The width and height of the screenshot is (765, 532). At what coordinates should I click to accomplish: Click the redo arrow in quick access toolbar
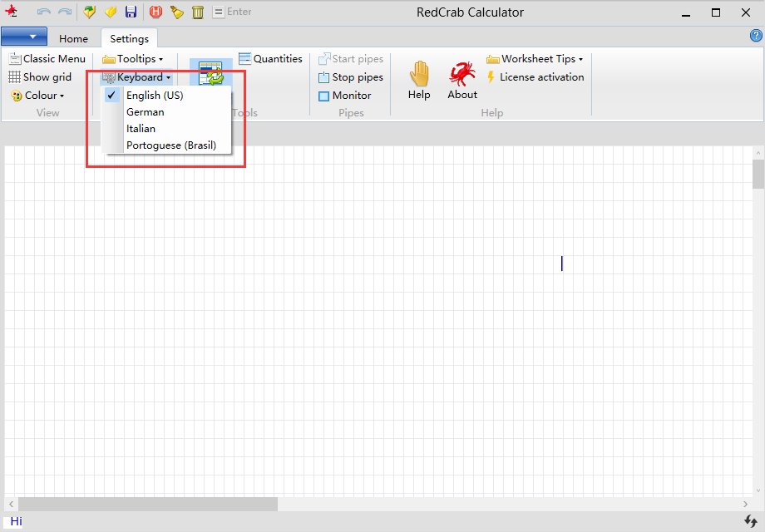65,12
